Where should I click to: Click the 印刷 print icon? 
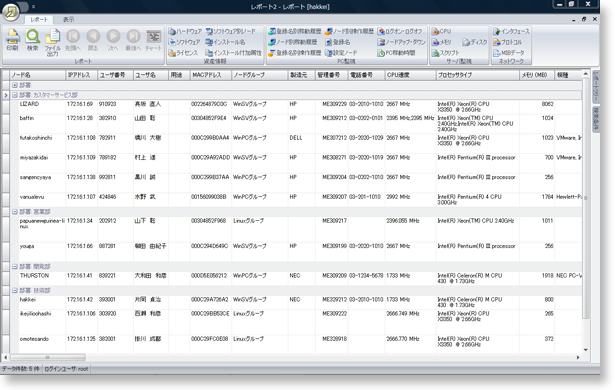pyautogui.click(x=13, y=40)
